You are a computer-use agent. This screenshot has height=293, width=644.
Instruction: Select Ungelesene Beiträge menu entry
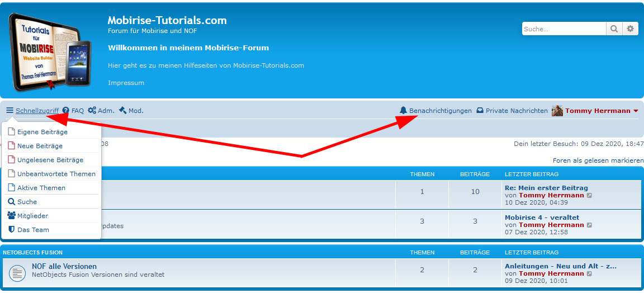(x=51, y=160)
